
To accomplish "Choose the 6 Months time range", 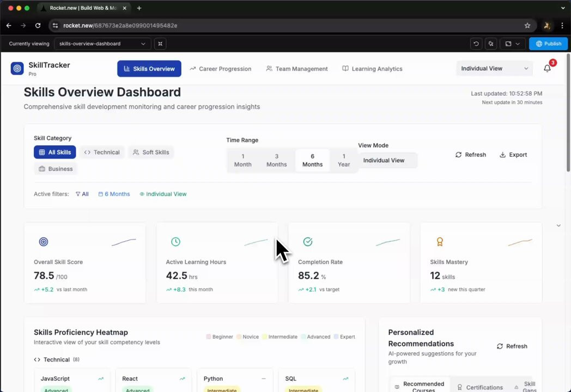I will (312, 161).
